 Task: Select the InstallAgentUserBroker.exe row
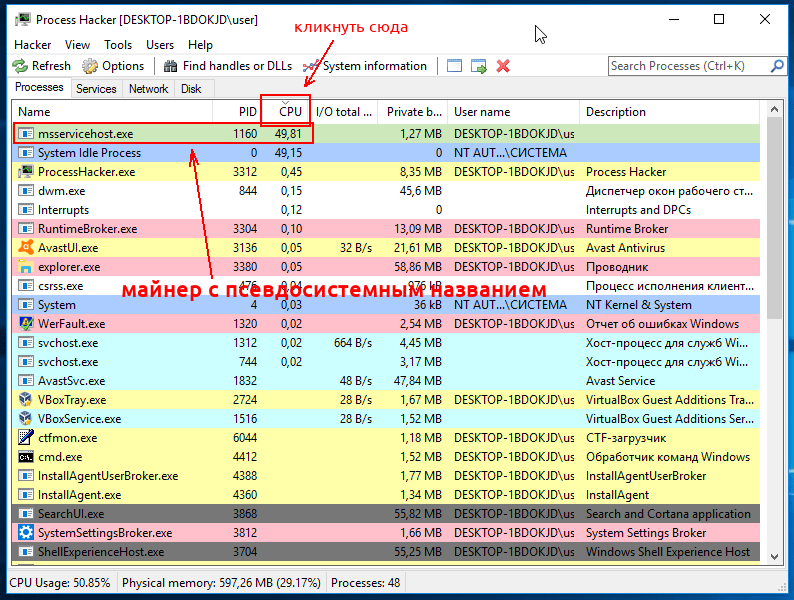[x=386, y=475]
